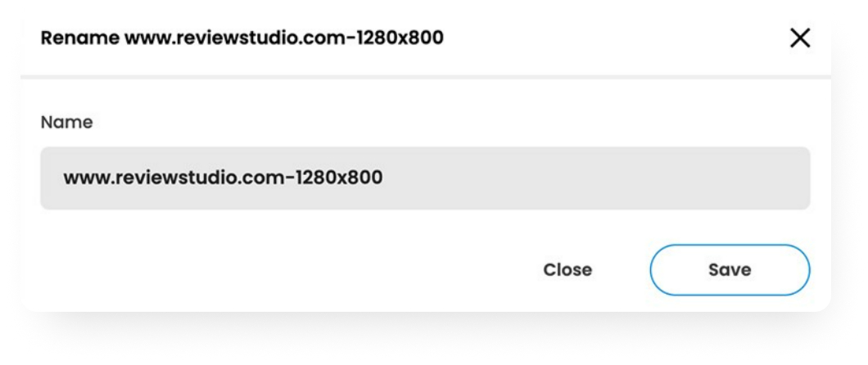This screenshot has height=365, width=868.
Task: Focus the www.reviewstudio.com-1280x800 text box
Action: pyautogui.click(x=425, y=178)
